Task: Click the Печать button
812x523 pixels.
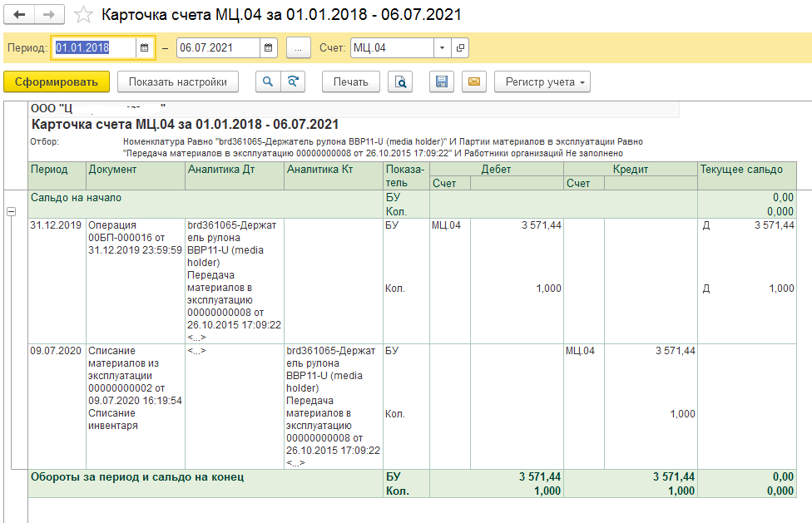Action: tap(350, 81)
